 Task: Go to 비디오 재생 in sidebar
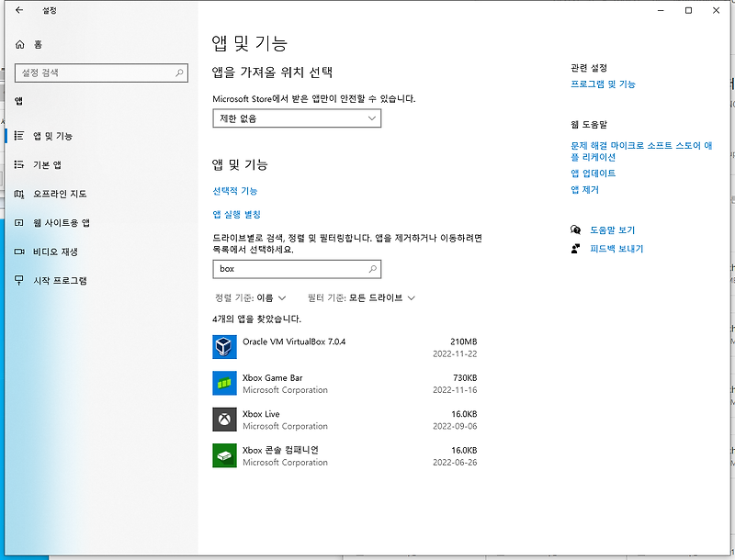point(55,252)
